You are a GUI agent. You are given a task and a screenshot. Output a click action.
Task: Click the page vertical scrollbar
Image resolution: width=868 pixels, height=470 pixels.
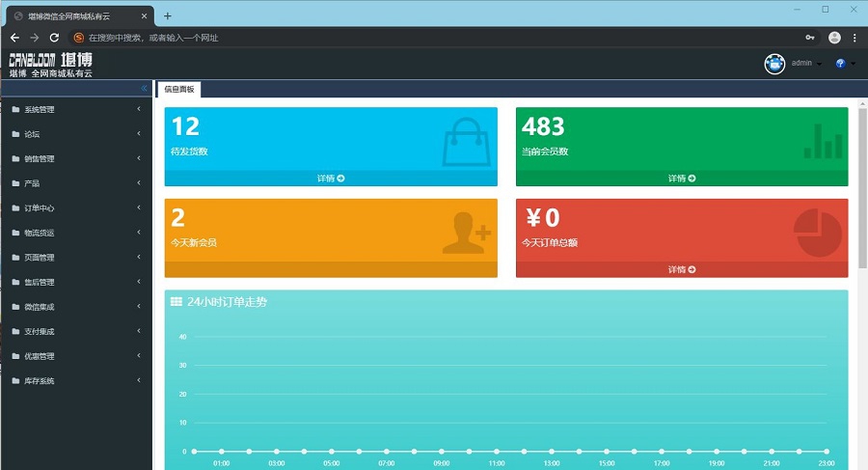pyautogui.click(x=862, y=188)
